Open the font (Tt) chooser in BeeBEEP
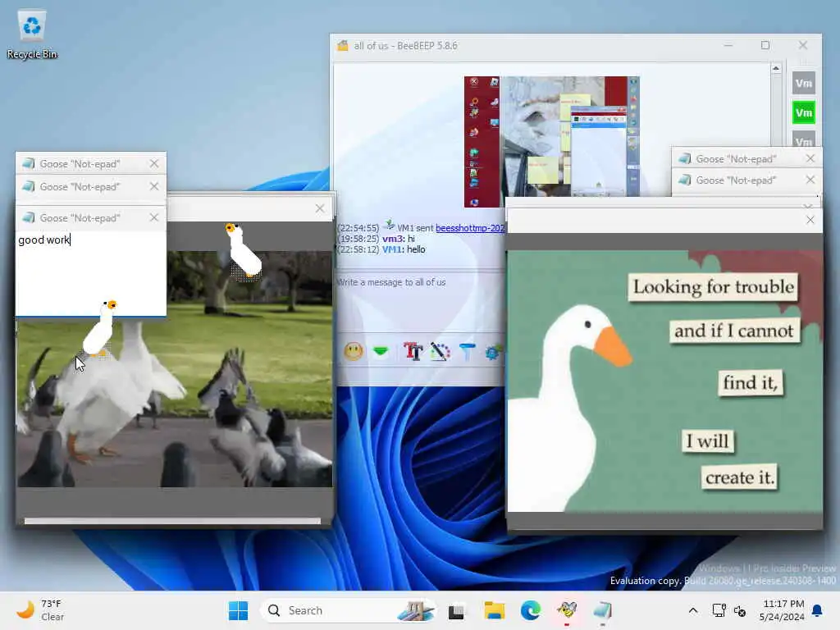 click(413, 351)
